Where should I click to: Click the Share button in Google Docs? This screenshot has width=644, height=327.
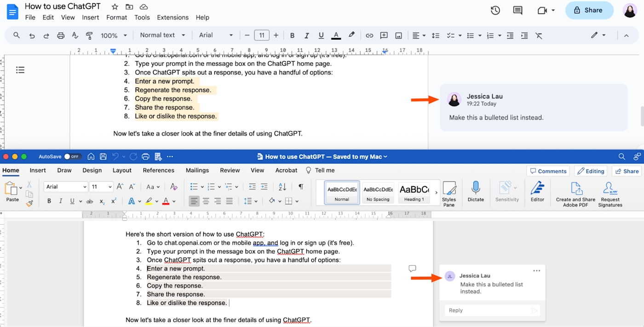[x=589, y=10]
